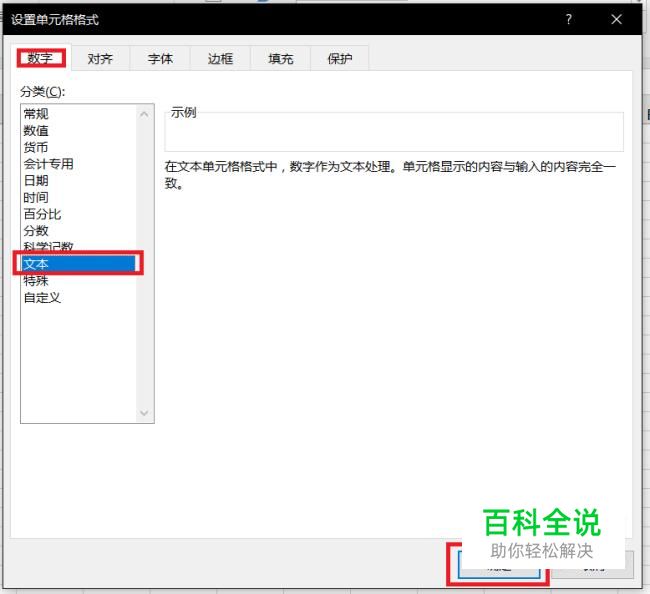
Task: Select 日期 category
Action: pos(79,180)
